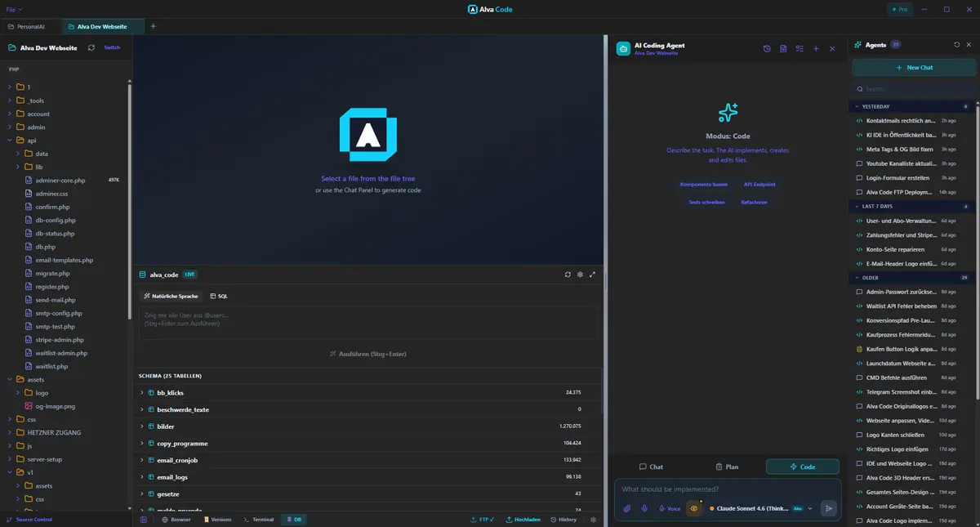
Task: Focus the natural language query text area
Action: (367, 323)
